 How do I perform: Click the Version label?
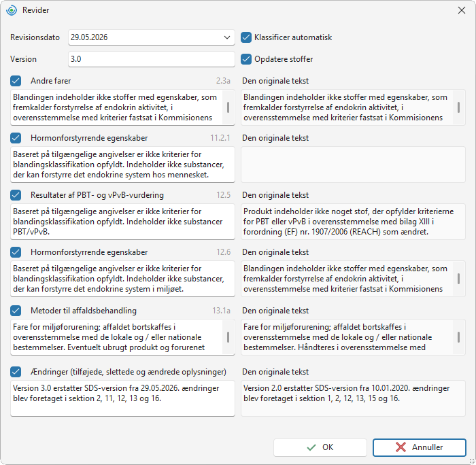point(23,59)
